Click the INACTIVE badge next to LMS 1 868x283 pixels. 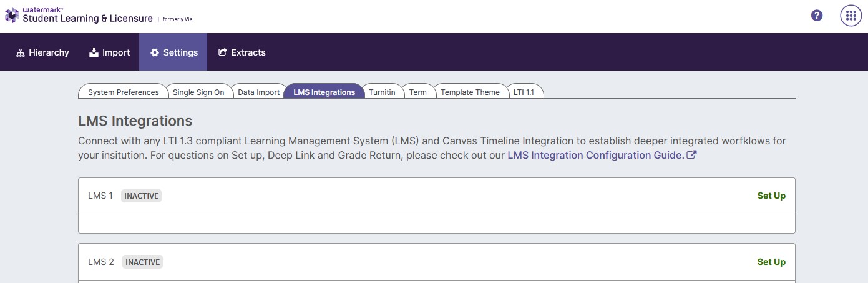click(141, 196)
